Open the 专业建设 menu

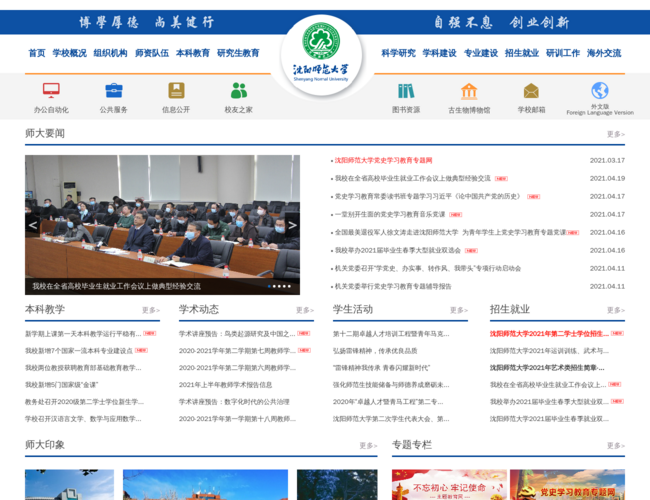click(x=481, y=53)
